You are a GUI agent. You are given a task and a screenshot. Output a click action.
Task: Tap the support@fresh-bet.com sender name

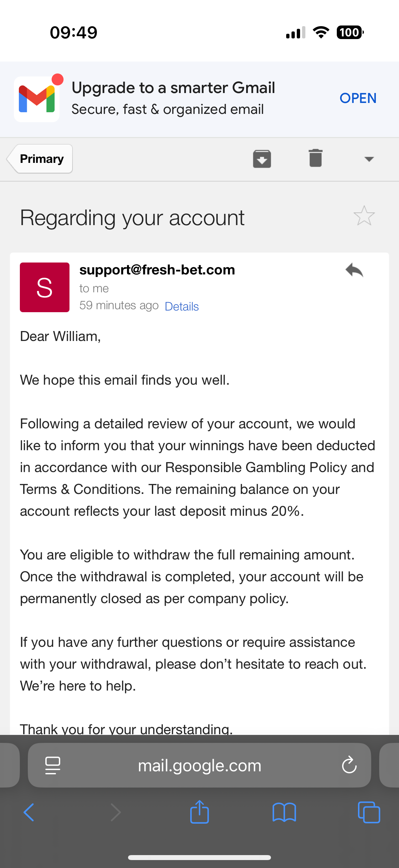(x=157, y=270)
